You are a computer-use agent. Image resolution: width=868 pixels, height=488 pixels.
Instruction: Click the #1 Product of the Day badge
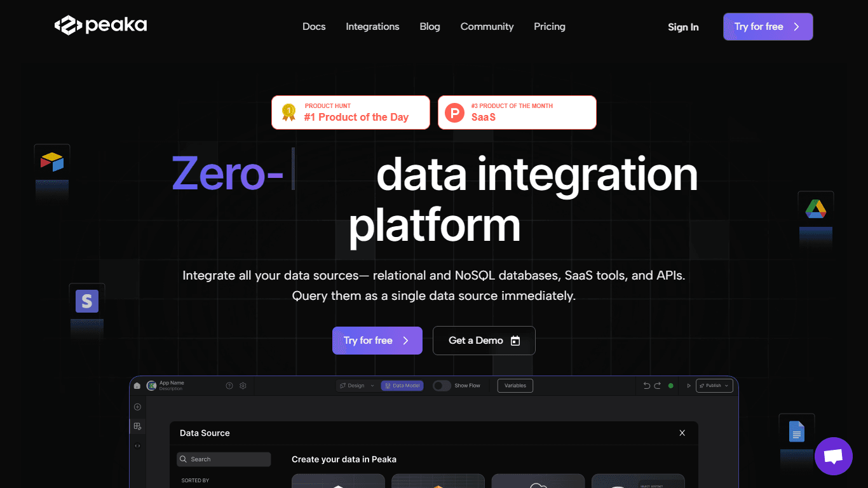click(351, 112)
